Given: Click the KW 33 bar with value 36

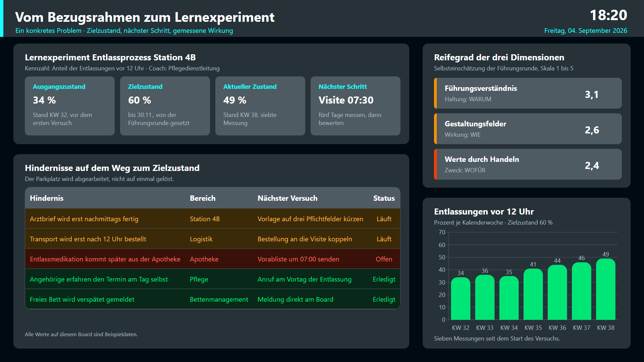Looking at the screenshot, I should click(x=485, y=297).
